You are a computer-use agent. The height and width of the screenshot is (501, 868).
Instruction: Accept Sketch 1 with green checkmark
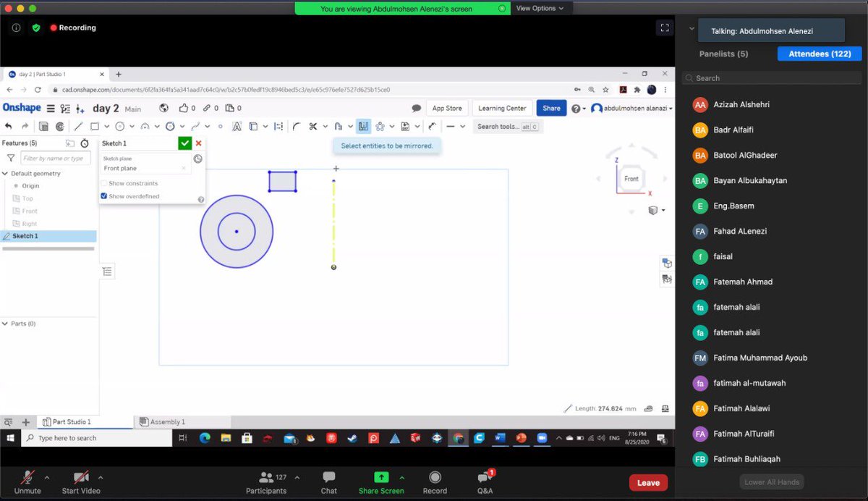coord(185,143)
